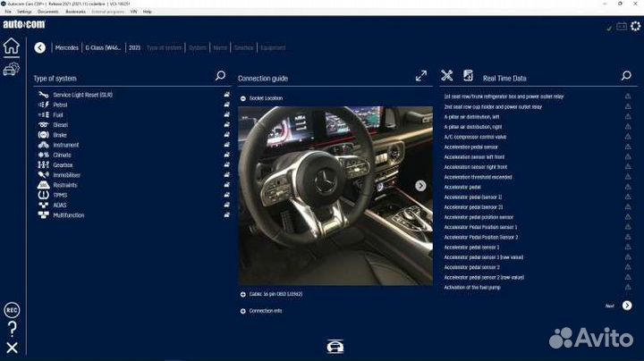This screenshot has width=644, height=361.
Task: Open the Bookmarks menu
Action: [75, 12]
